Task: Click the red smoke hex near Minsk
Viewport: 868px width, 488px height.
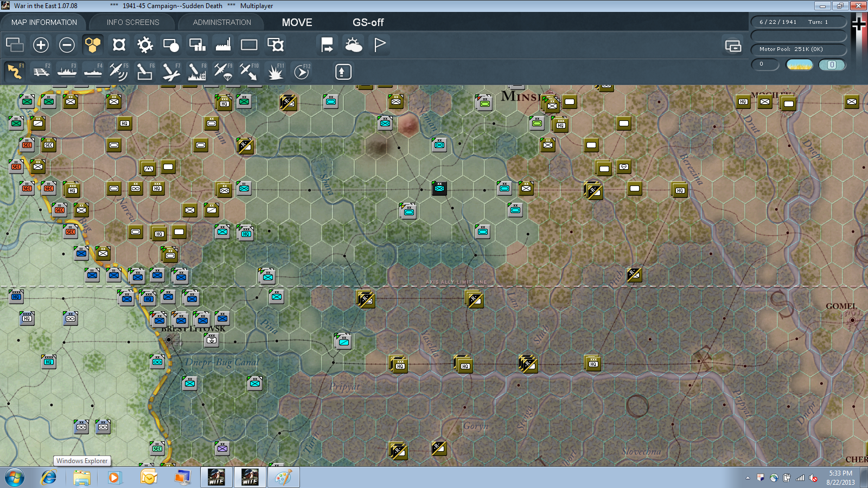Action: click(x=408, y=125)
